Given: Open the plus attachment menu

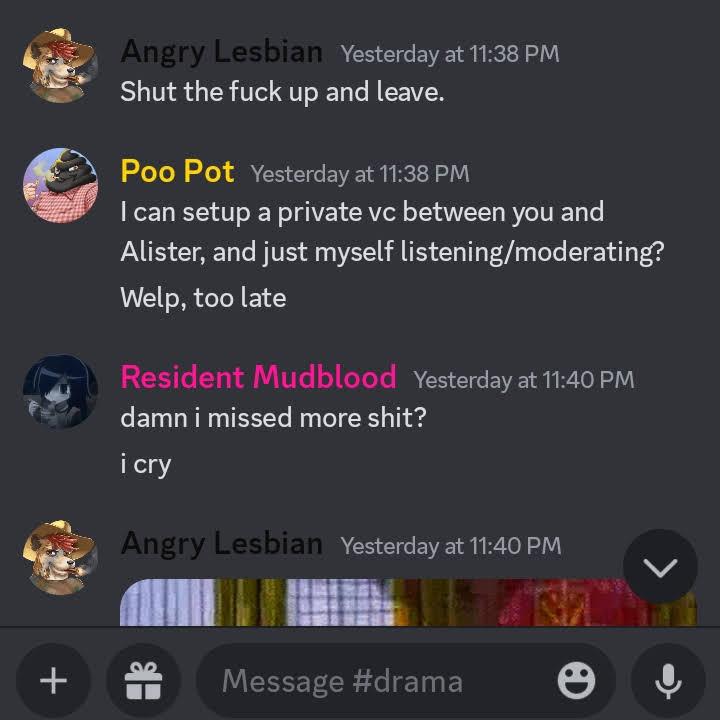Looking at the screenshot, I should pos(53,680).
